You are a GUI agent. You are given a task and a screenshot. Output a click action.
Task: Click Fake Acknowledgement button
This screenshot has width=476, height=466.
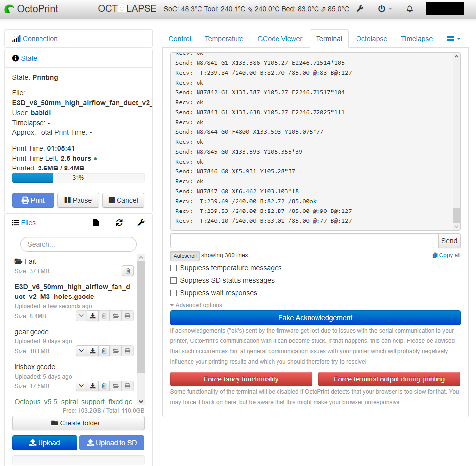[315, 318]
